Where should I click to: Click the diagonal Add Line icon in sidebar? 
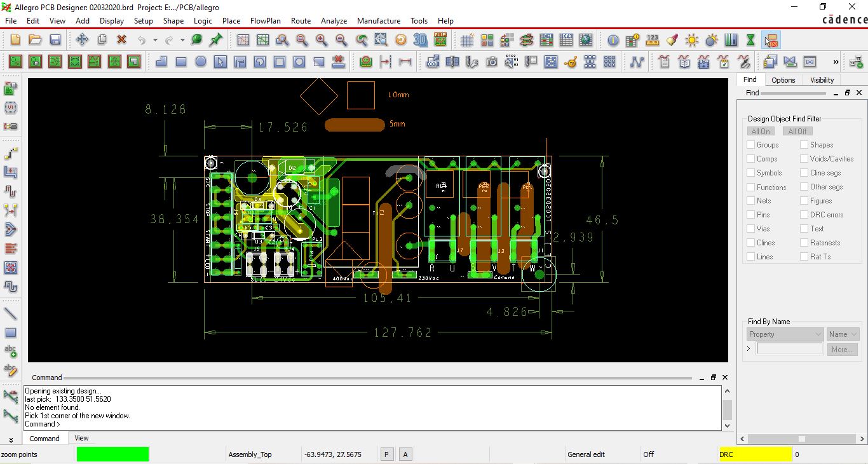[x=11, y=313]
